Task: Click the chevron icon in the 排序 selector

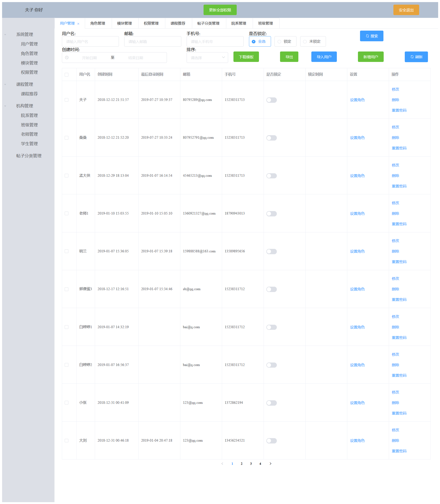Action: click(x=223, y=58)
